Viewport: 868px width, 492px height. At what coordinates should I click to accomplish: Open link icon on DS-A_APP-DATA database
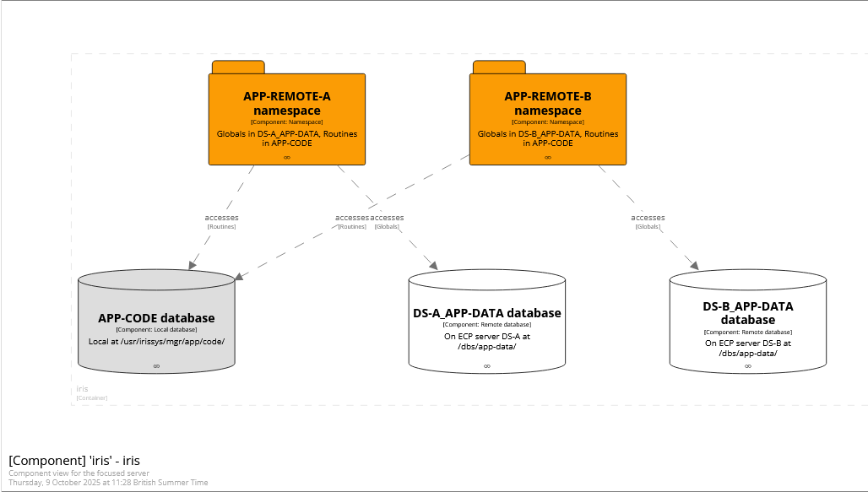pyautogui.click(x=487, y=365)
